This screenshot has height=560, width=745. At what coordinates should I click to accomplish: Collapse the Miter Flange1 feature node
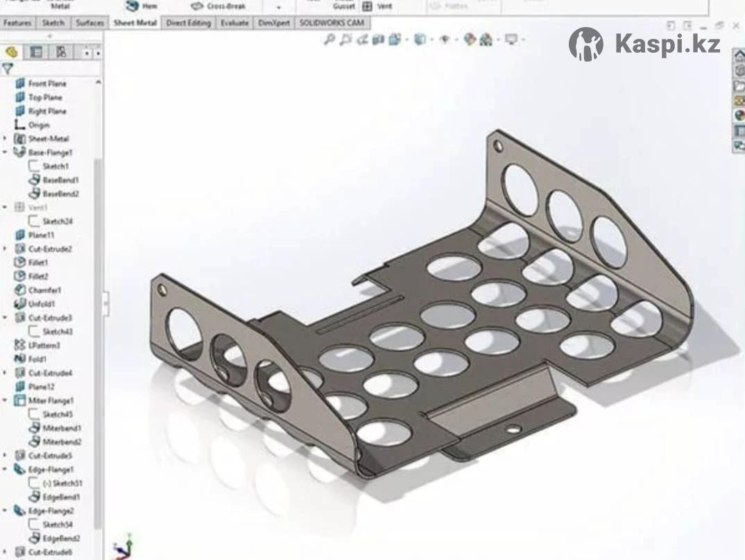[x=5, y=400]
